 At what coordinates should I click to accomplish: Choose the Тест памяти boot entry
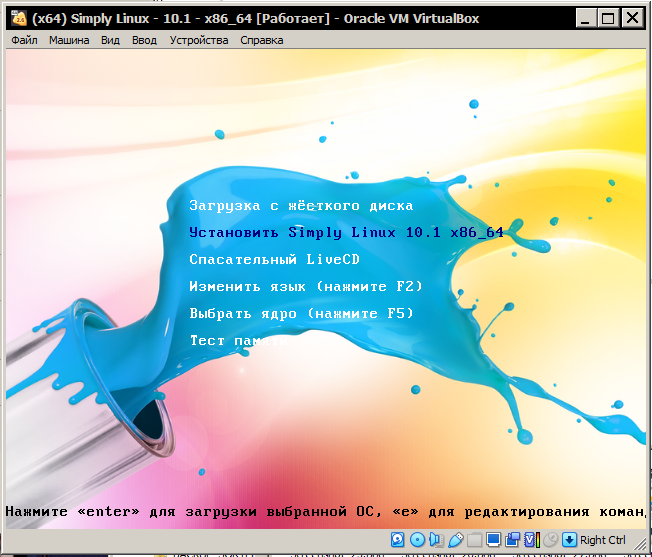point(238,340)
